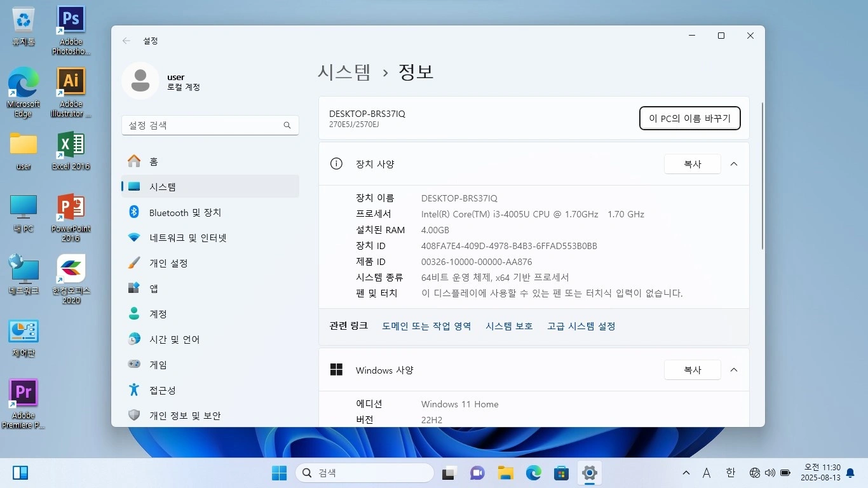Open Adobe Illustrator desktop shortcut
The width and height of the screenshot is (868, 488).
point(71,93)
